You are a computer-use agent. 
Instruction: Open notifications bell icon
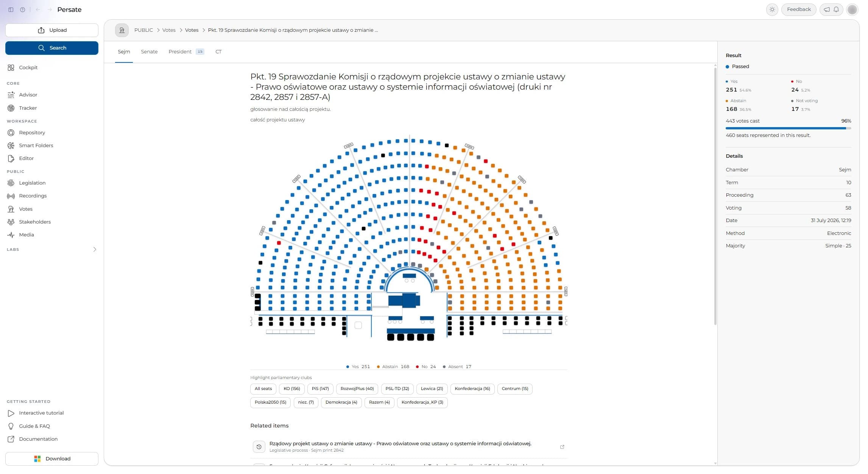[x=836, y=9]
